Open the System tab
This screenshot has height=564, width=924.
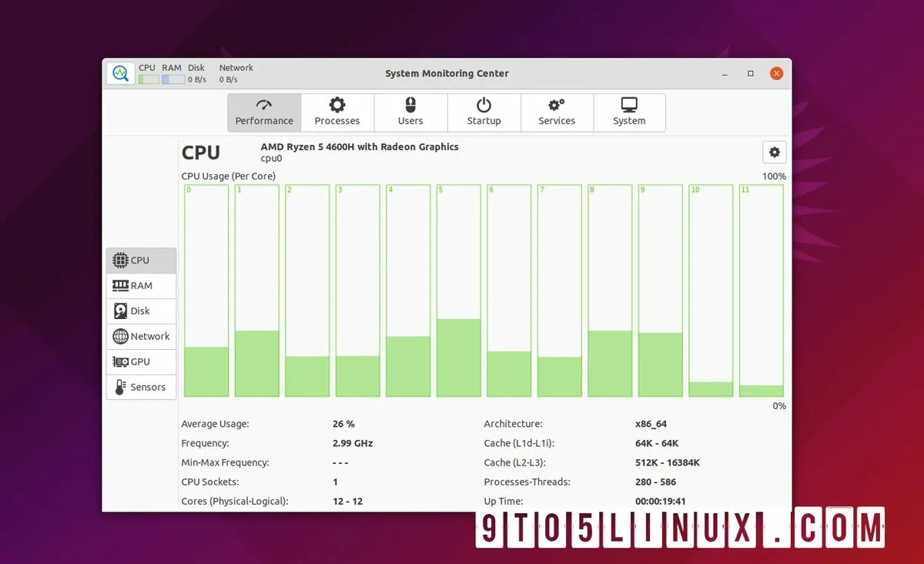pos(629,112)
